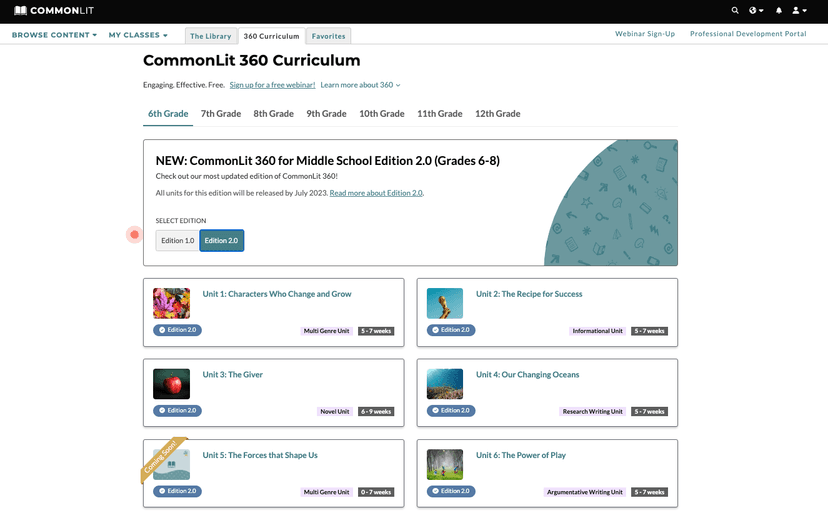Click the 5-7 weeks tag on Unit 6

[x=650, y=492]
